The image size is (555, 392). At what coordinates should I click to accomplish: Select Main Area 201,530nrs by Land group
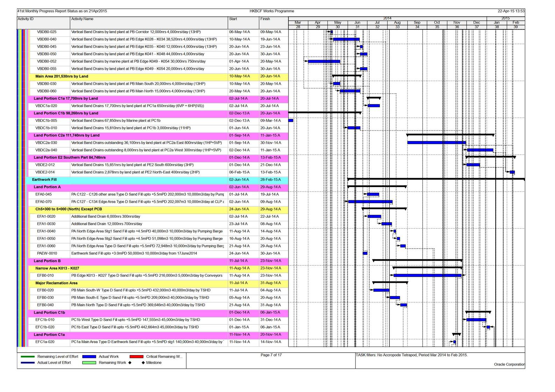[x=159, y=76]
